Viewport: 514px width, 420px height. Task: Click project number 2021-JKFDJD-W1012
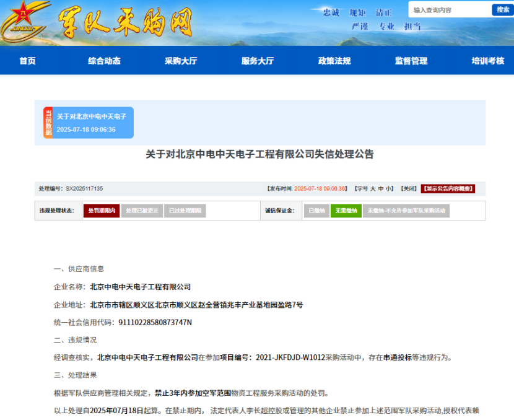(290, 357)
